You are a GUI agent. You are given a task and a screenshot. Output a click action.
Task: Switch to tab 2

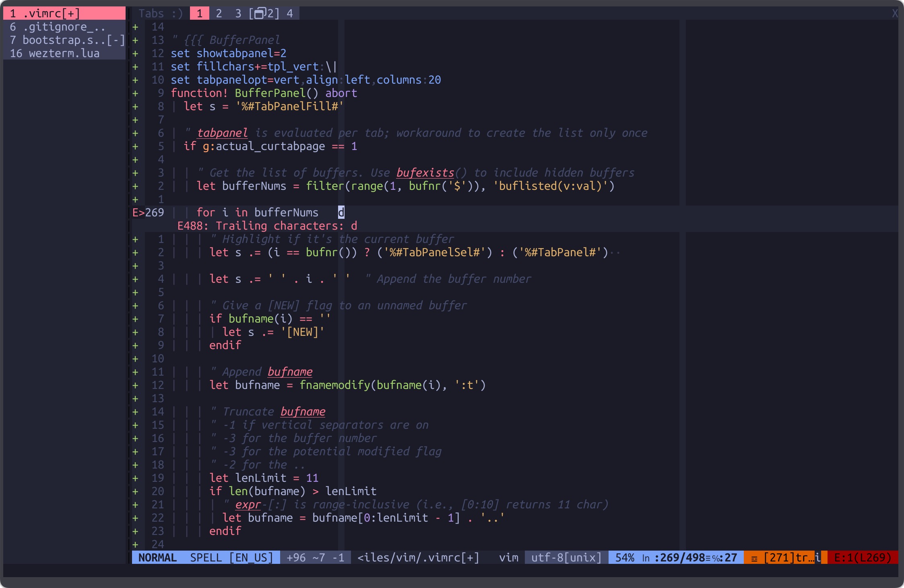pyautogui.click(x=219, y=13)
